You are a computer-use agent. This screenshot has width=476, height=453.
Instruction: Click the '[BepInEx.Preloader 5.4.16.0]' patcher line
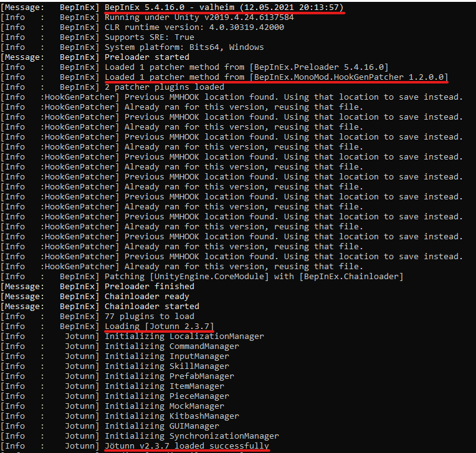pos(247,67)
